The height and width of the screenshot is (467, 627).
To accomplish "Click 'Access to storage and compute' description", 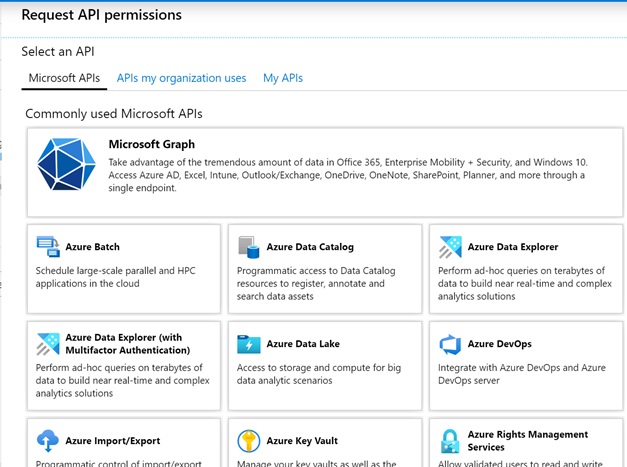I will [319, 374].
